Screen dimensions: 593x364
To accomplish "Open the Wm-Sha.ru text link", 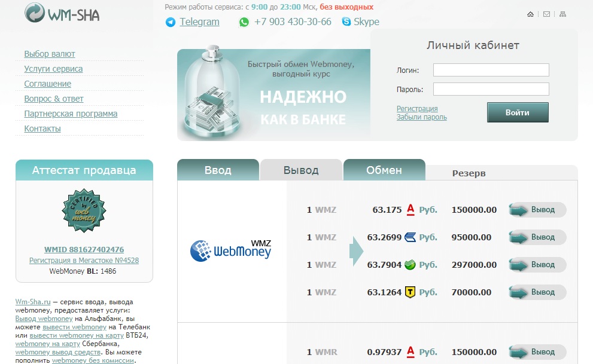I will tap(33, 302).
